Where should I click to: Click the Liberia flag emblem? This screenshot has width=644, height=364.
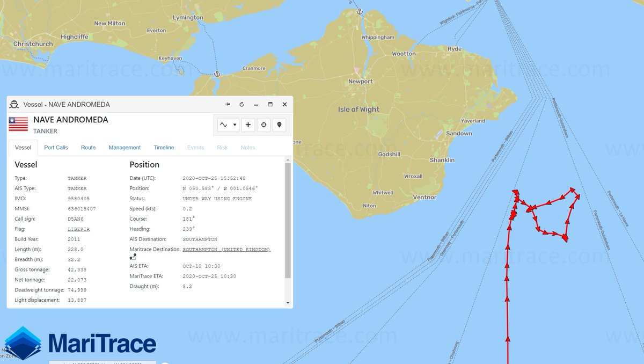17,123
